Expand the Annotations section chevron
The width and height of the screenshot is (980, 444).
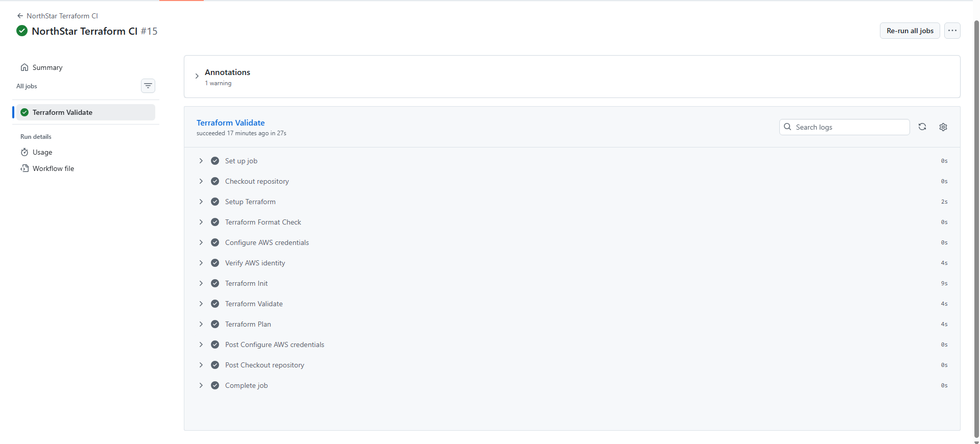click(x=197, y=76)
